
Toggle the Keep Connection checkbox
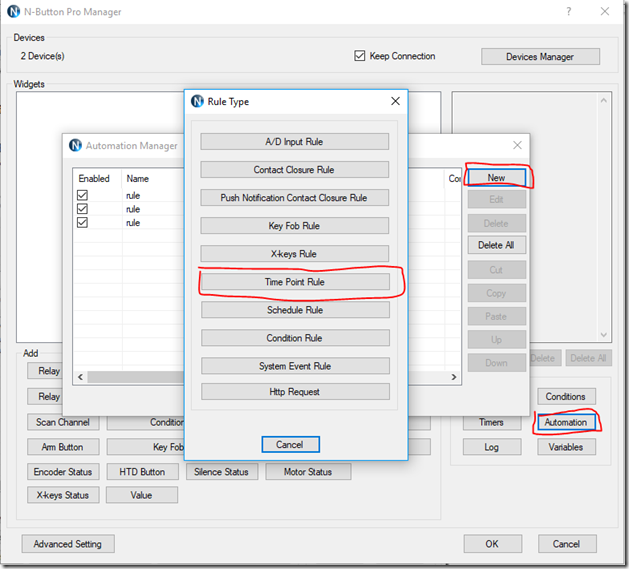[x=359, y=56]
